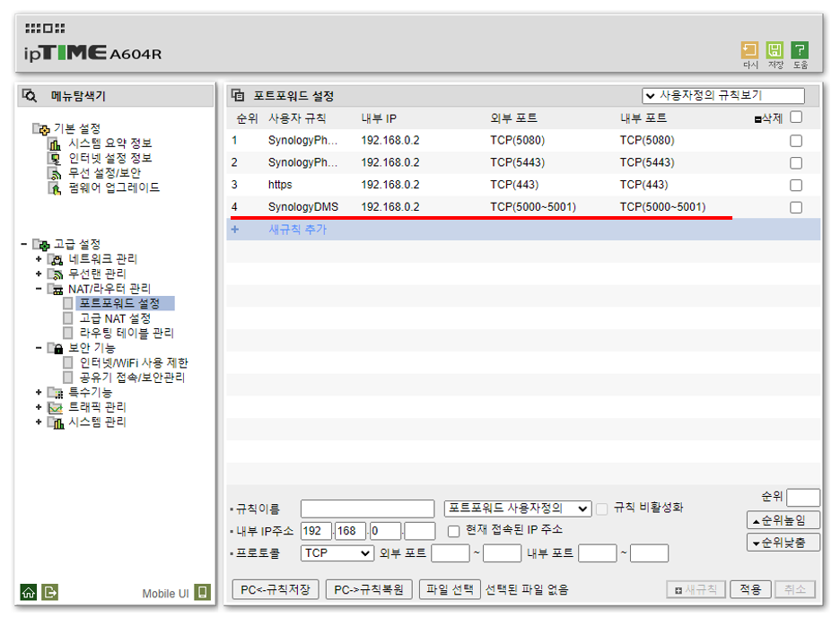Click the home icon at bottom left
The height and width of the screenshot is (626, 840).
click(29, 592)
